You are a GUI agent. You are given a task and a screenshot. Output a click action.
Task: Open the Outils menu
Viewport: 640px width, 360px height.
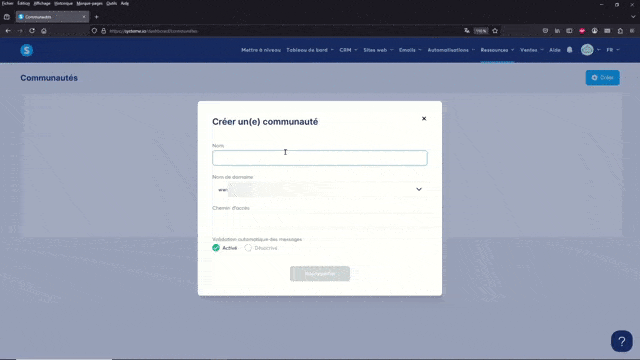click(x=111, y=3)
